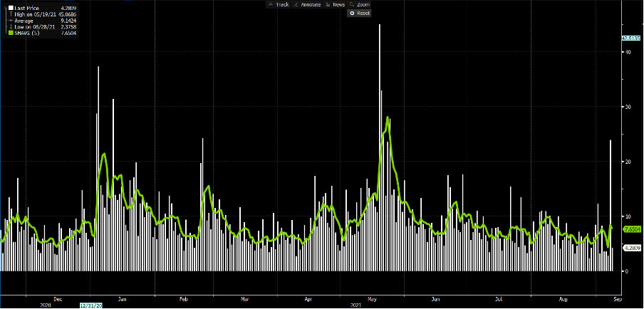Click the 0 y-axis label
The height and width of the screenshot is (309, 644).
(x=627, y=271)
